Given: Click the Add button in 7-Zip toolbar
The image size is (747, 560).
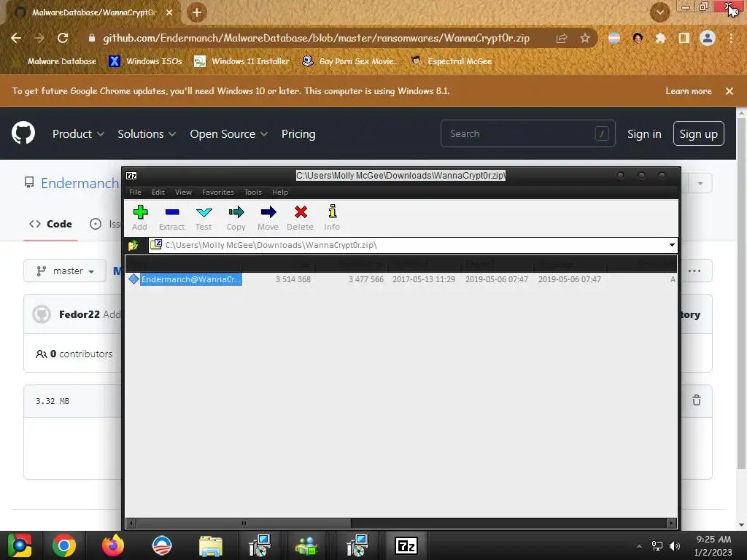Looking at the screenshot, I should click(x=140, y=217).
